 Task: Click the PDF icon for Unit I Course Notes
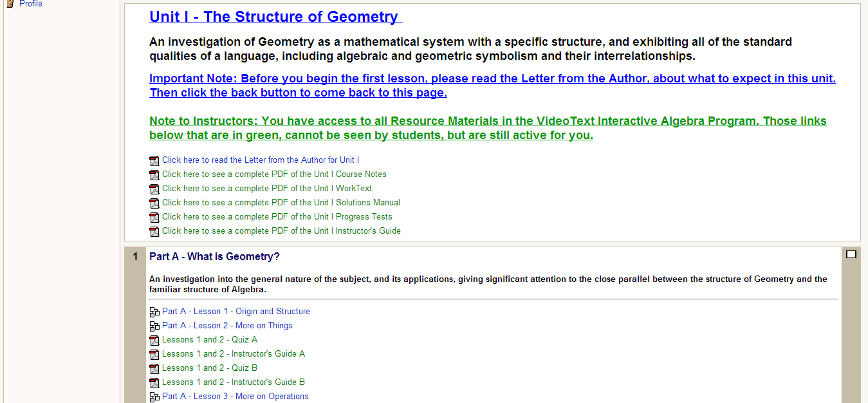[x=154, y=175]
